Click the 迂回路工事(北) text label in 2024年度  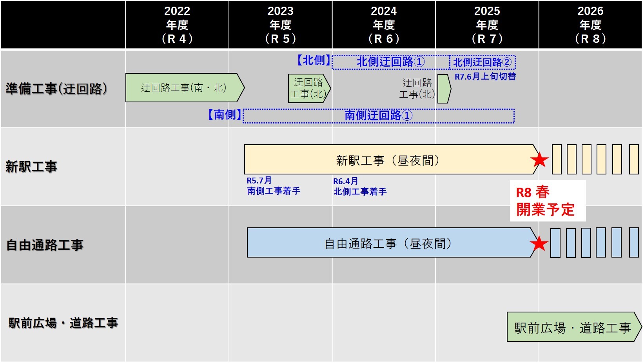417,89
